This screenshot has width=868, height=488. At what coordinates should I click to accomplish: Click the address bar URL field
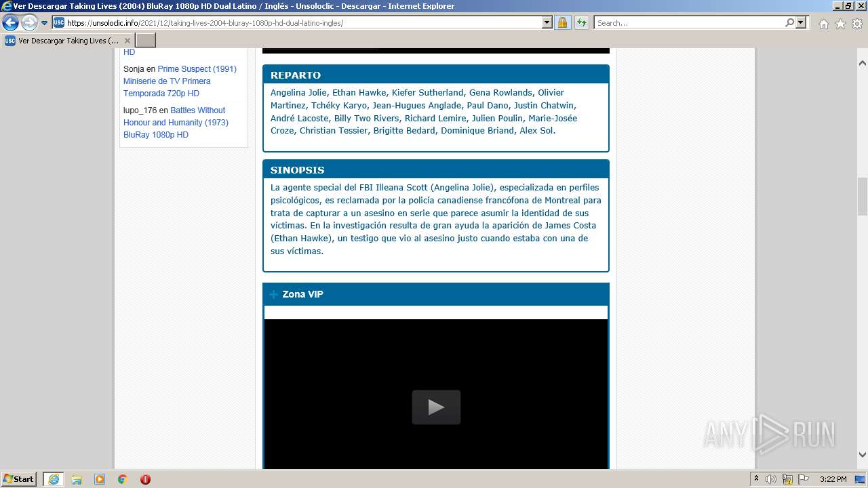(303, 23)
